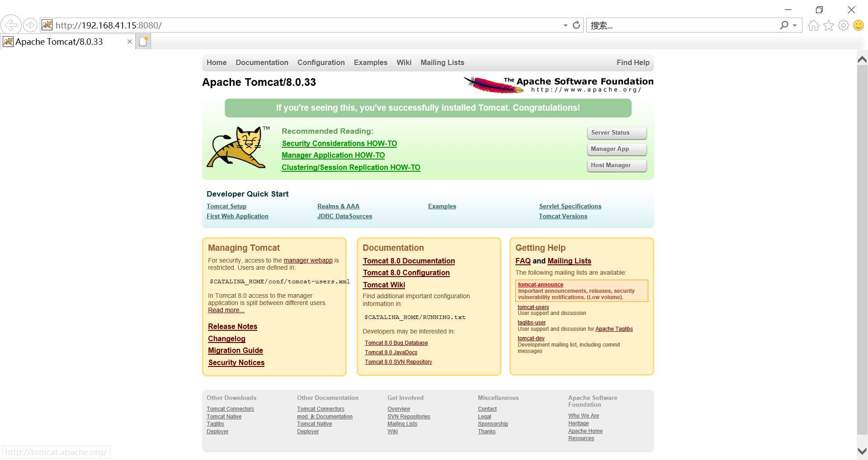The width and height of the screenshot is (868, 460).
Task: Click the search magnifier icon
Action: click(784, 25)
